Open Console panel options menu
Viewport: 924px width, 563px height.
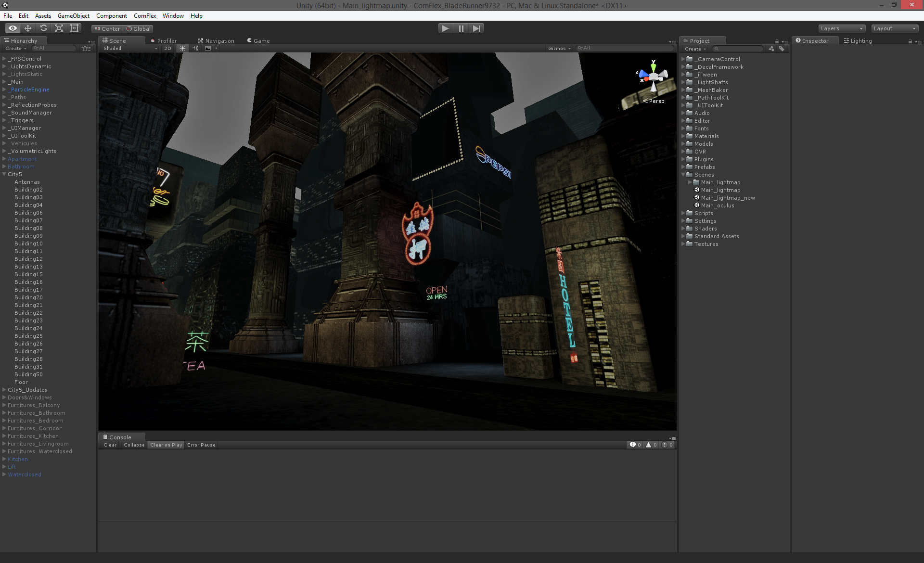pyautogui.click(x=673, y=438)
